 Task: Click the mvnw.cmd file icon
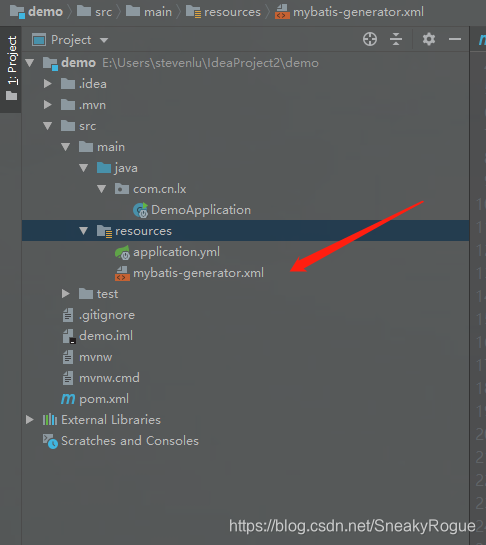coord(68,378)
